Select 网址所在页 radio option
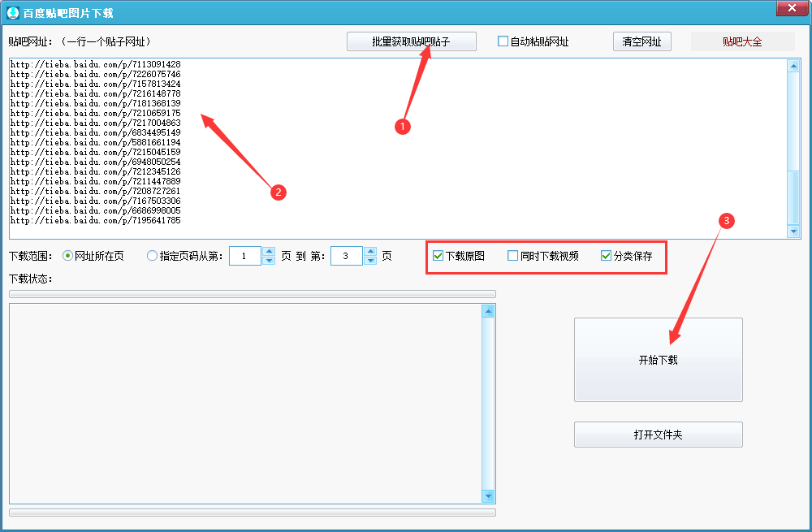Viewport: 812px width, 532px height. [x=68, y=256]
